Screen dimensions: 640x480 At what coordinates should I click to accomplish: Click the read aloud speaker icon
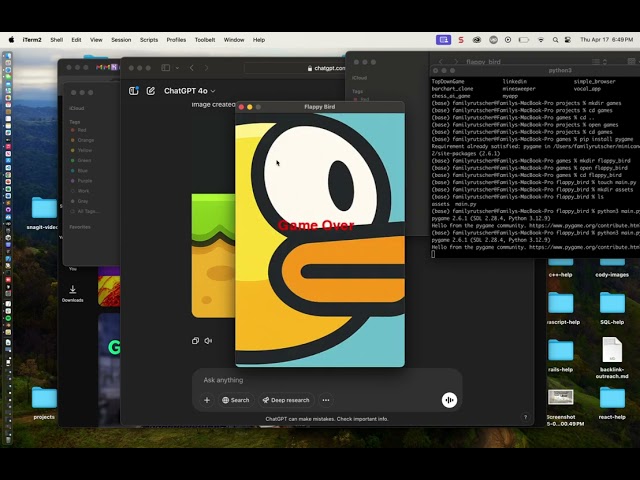click(208, 340)
